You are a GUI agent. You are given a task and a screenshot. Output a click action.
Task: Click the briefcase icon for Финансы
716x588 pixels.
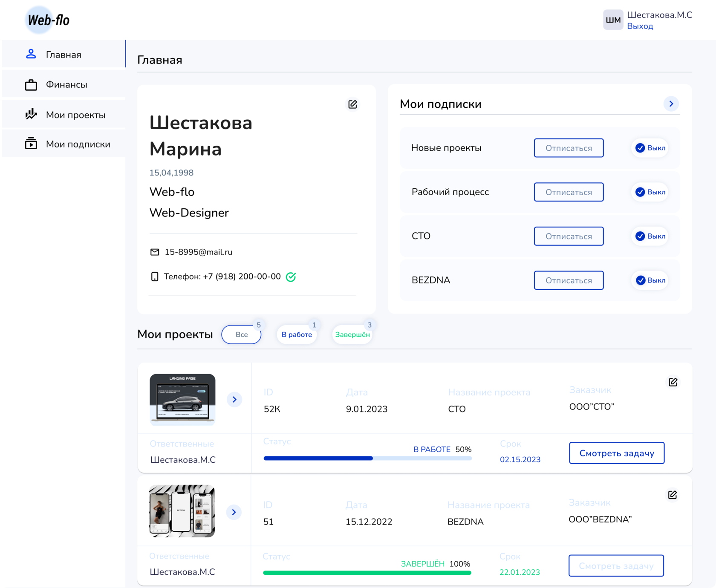31,85
